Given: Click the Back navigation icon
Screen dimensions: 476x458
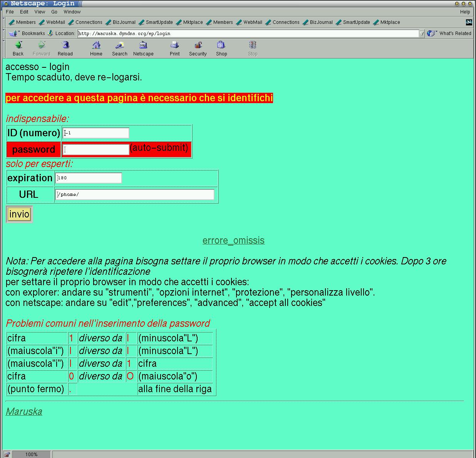Looking at the screenshot, I should [18, 45].
